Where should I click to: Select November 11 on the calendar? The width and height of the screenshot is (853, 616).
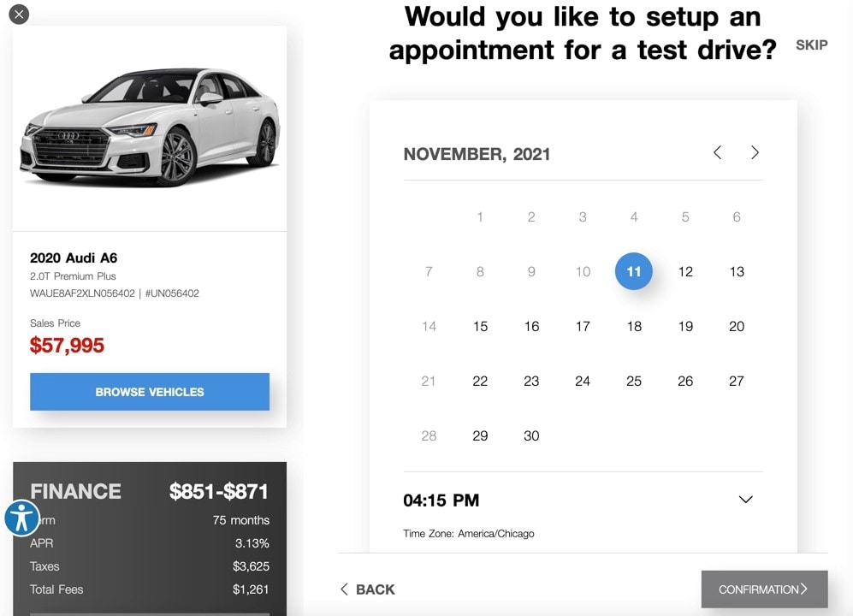[x=634, y=271]
